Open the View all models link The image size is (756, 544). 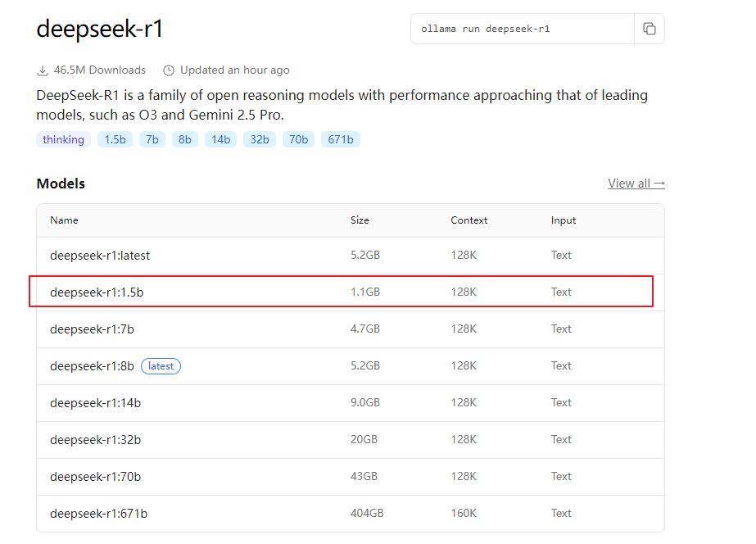636,184
